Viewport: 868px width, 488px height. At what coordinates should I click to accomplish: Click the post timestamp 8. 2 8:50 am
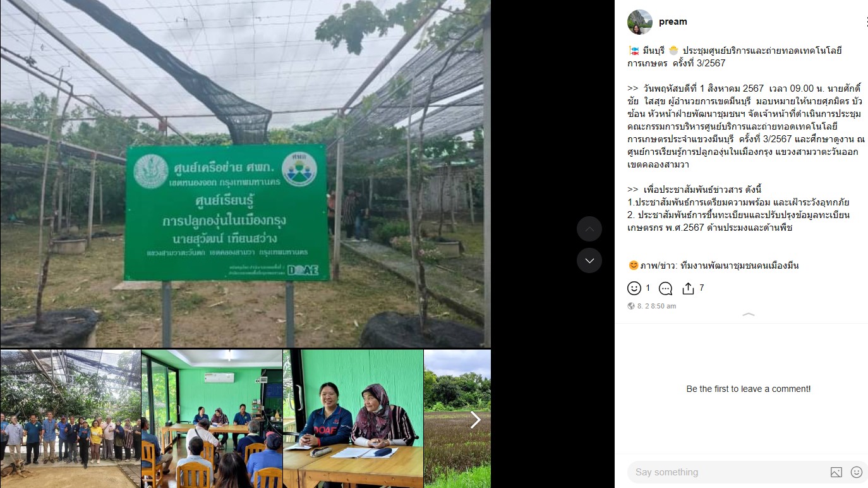pyautogui.click(x=656, y=306)
